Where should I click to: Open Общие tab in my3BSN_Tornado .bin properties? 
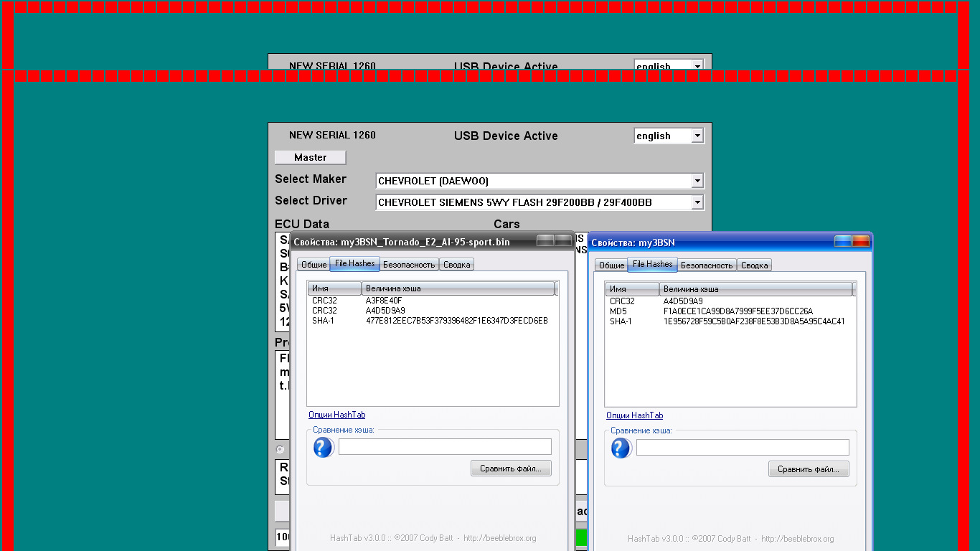tap(314, 265)
